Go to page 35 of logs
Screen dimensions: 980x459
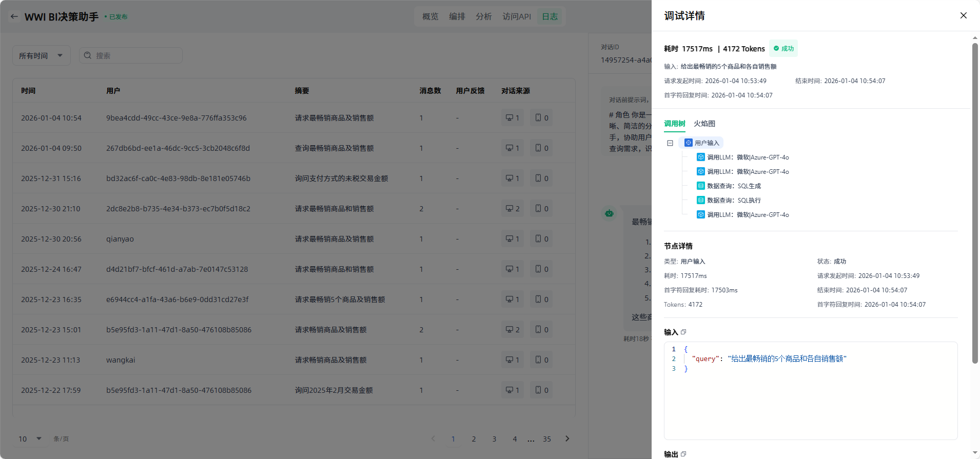pyautogui.click(x=546, y=439)
